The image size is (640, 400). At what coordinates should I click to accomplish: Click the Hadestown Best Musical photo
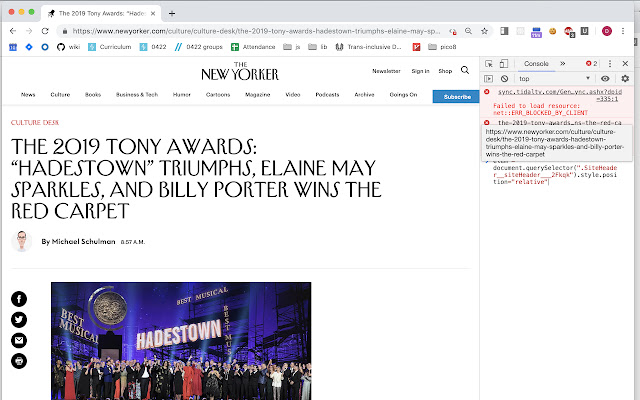pos(181,341)
